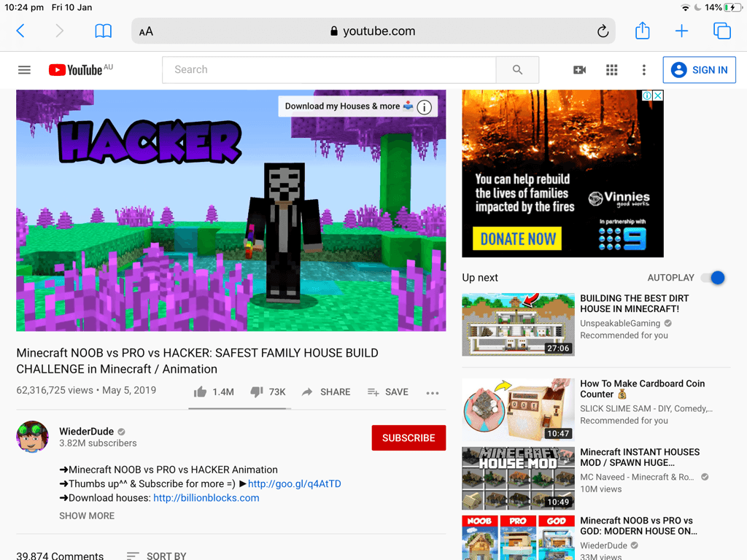Image resolution: width=747 pixels, height=560 pixels.
Task: Click the create video camera icon
Action: click(x=579, y=70)
